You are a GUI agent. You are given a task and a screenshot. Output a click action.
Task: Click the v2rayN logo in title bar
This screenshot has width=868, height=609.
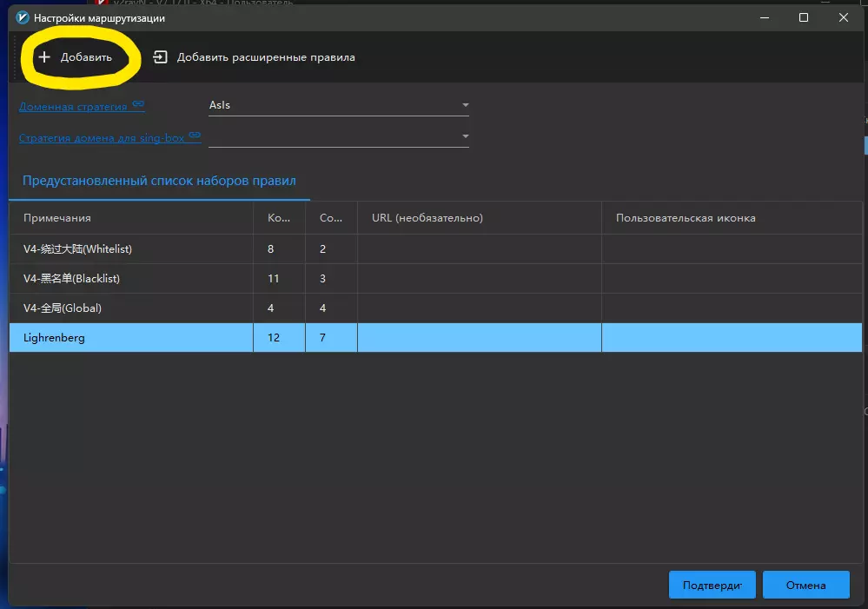coord(23,17)
